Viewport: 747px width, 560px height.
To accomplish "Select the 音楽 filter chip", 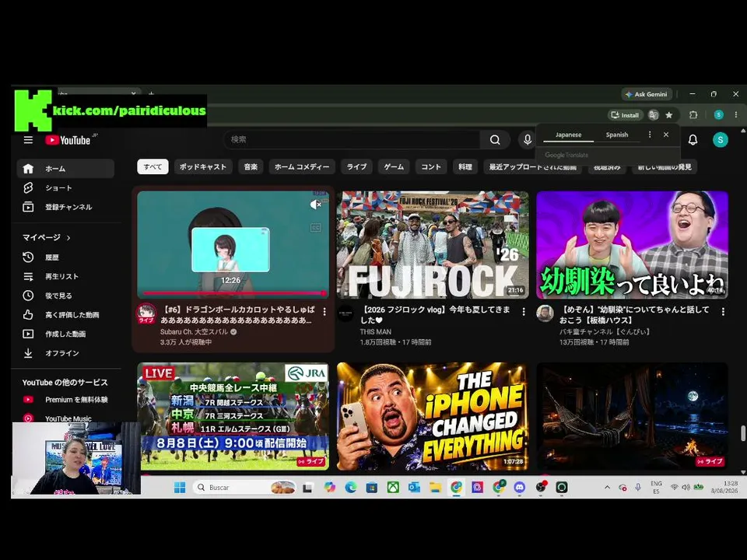I will (x=251, y=166).
